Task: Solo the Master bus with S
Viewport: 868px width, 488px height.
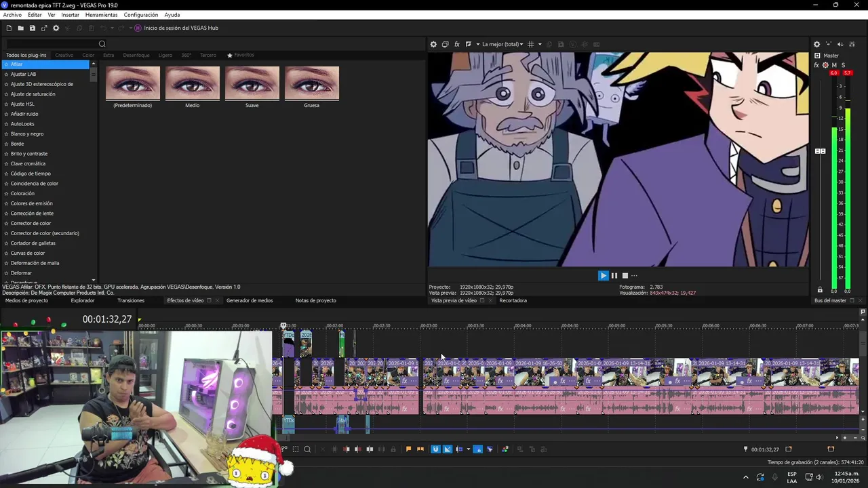Action: point(843,65)
